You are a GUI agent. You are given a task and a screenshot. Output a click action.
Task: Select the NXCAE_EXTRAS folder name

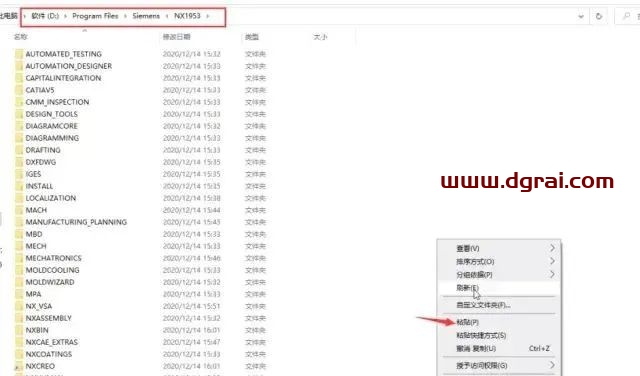point(52,342)
